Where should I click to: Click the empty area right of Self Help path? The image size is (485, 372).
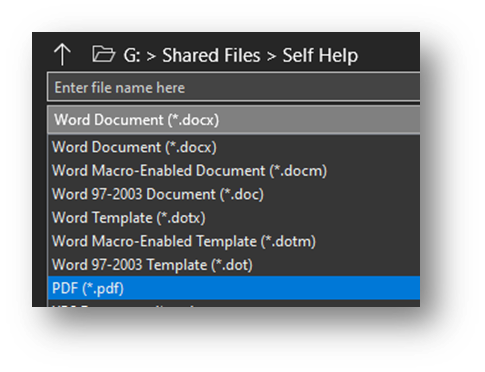tap(389, 55)
